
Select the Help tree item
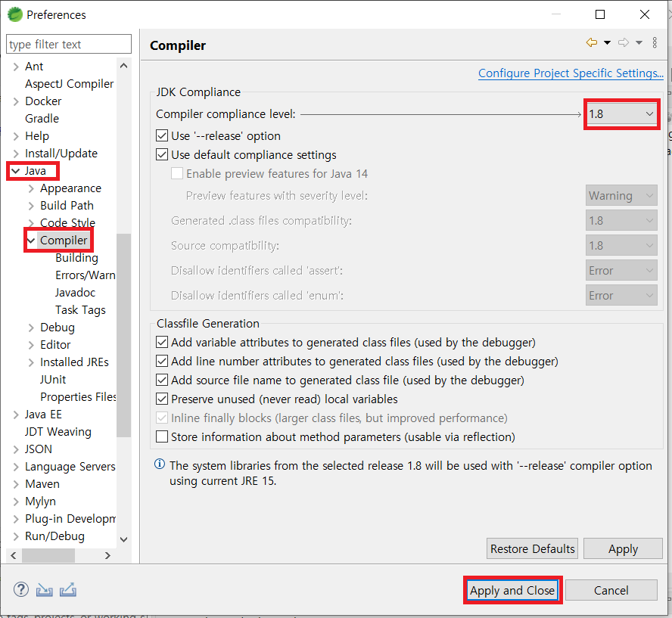pyautogui.click(x=37, y=136)
